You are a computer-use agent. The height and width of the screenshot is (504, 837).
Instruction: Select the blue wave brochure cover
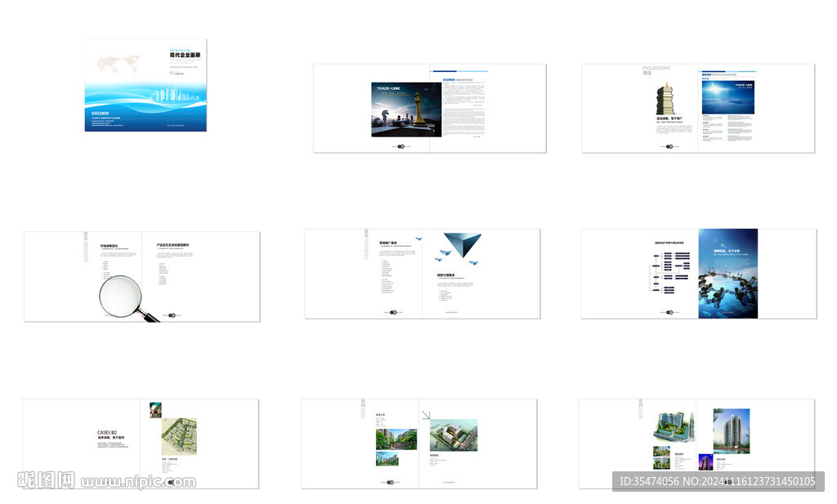(145, 85)
